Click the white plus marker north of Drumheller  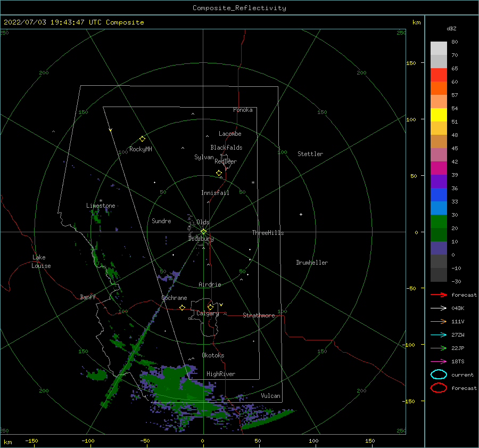(301, 214)
